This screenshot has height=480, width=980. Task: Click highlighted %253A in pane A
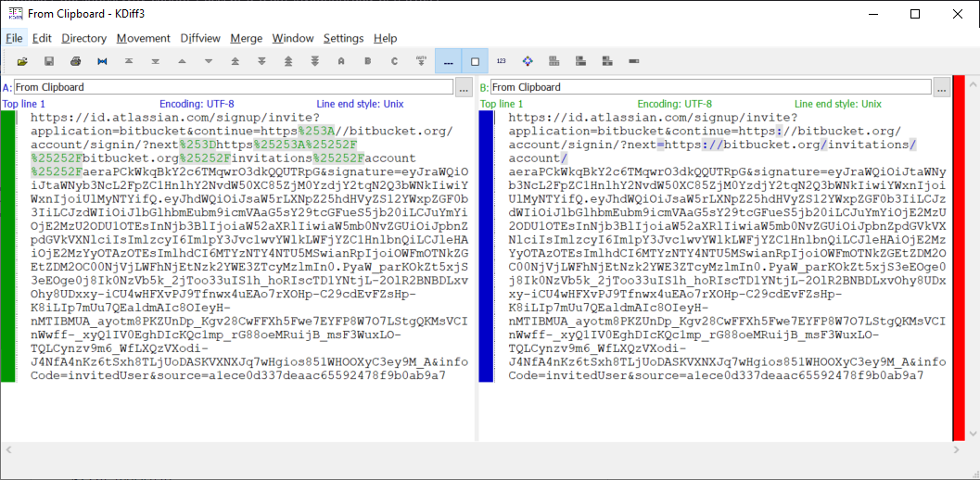click(317, 132)
